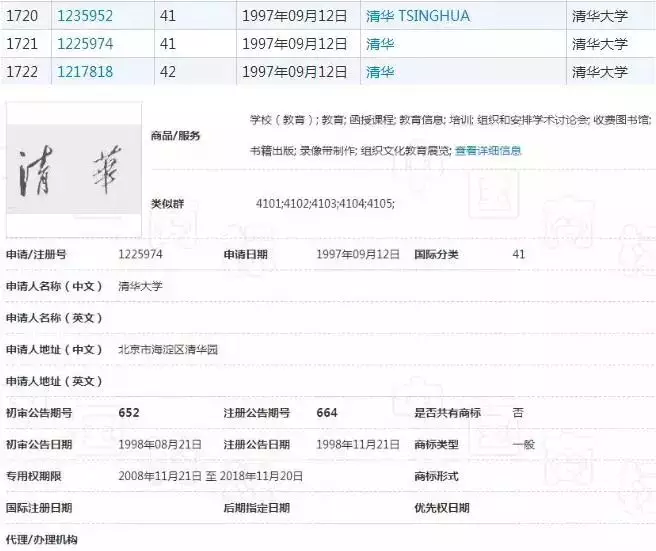This screenshot has width=656, height=551.
Task: Click the 优先权日期 label
Action: coord(442,508)
